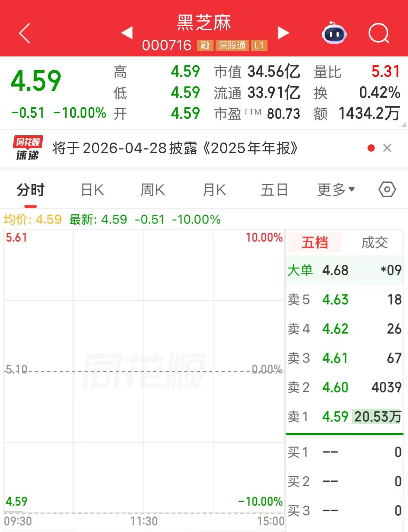Tap the 深股通 badge
Screen dimensions: 408x532
pos(232,45)
